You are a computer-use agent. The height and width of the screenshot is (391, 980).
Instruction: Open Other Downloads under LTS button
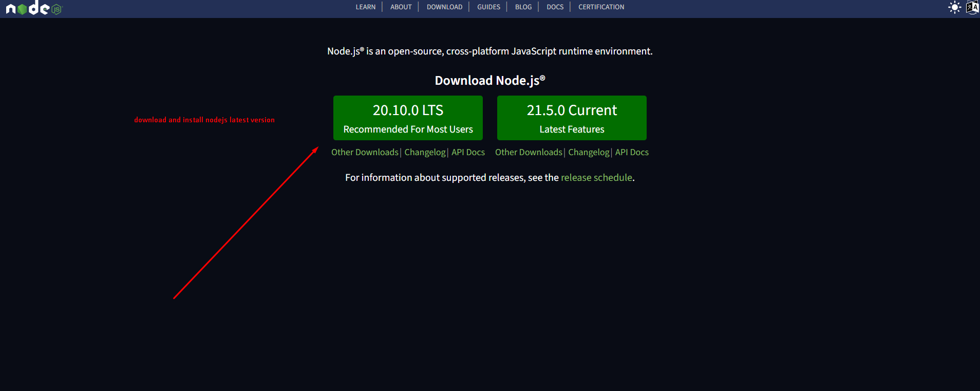[x=365, y=152]
